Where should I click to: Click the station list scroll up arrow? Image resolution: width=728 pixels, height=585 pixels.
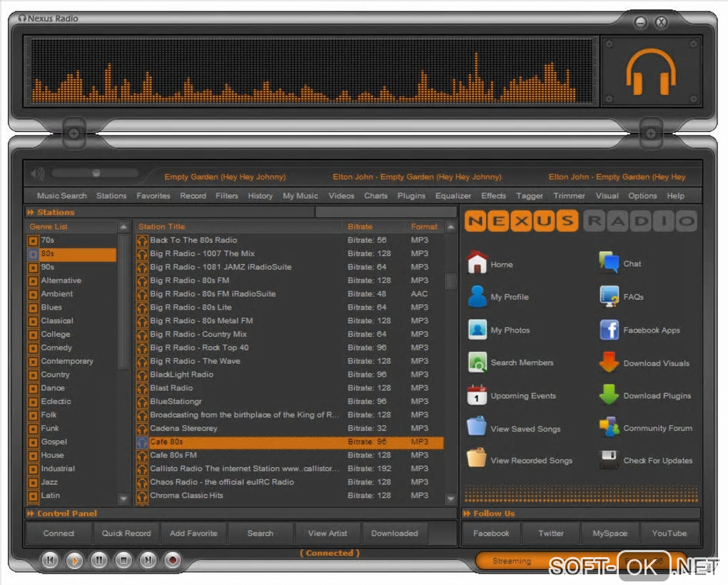tap(450, 227)
